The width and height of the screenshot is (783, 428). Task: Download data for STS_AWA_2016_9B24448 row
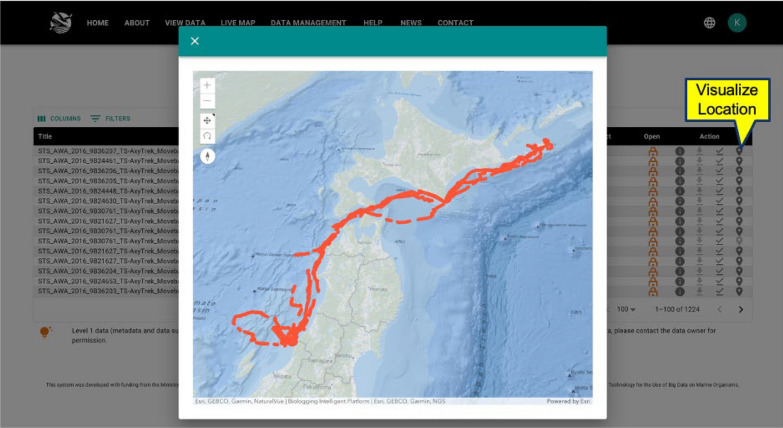pos(699,191)
